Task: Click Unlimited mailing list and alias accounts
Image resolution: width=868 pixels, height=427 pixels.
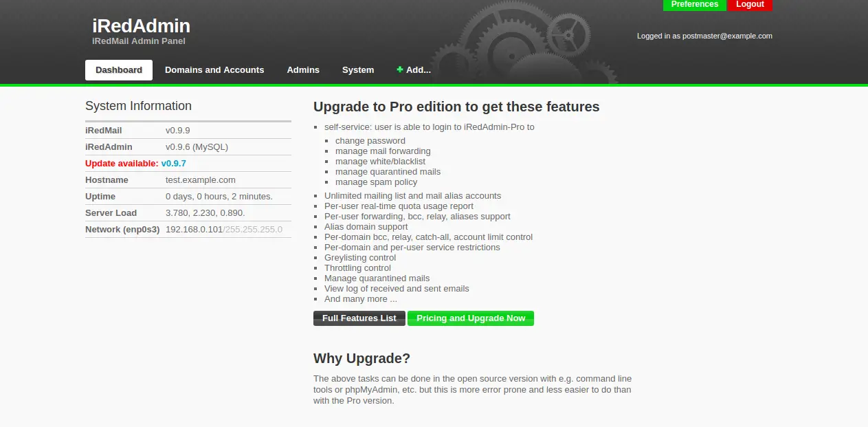Action: pos(413,196)
